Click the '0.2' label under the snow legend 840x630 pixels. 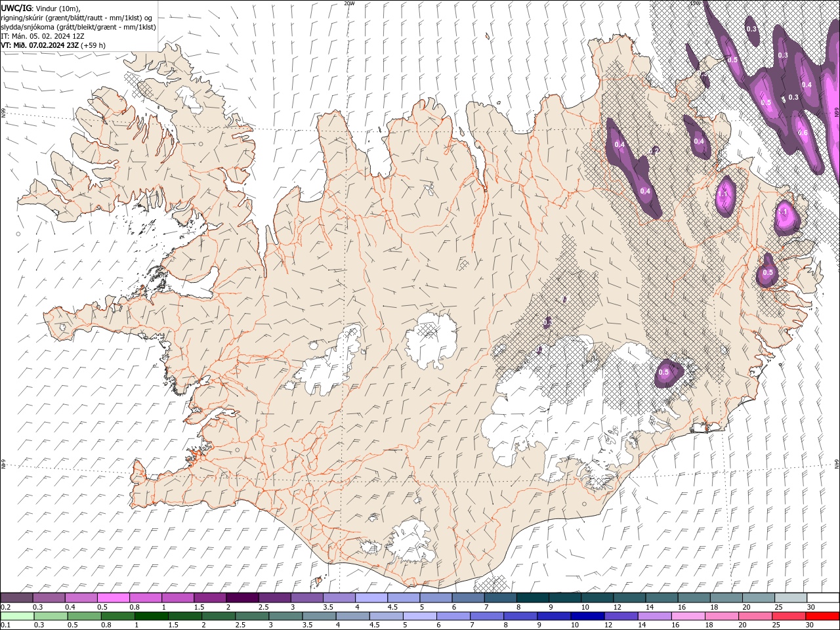[6, 607]
